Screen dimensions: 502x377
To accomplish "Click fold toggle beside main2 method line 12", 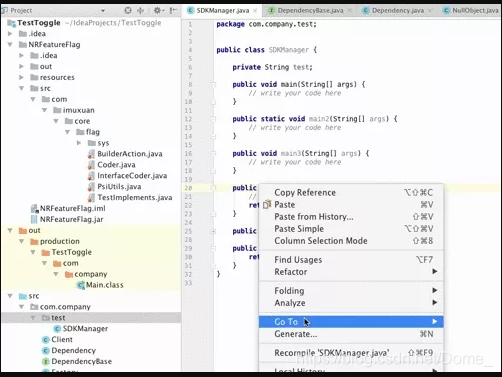I will click(x=213, y=119).
